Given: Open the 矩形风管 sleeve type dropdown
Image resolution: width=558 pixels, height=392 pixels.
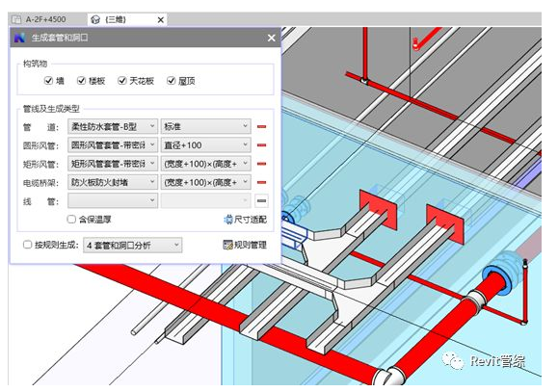Looking at the screenshot, I should coord(113,164).
